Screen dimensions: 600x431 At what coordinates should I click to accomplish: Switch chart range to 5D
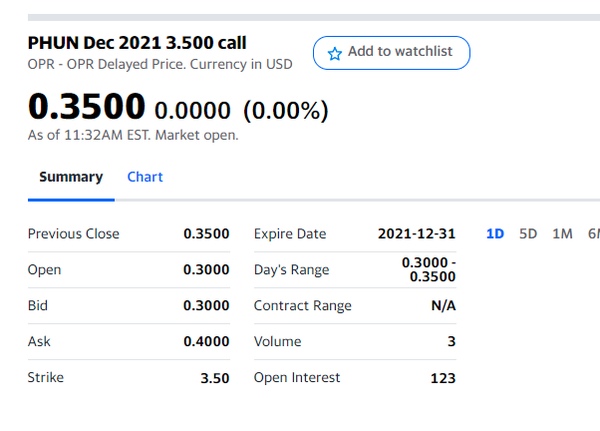(528, 234)
